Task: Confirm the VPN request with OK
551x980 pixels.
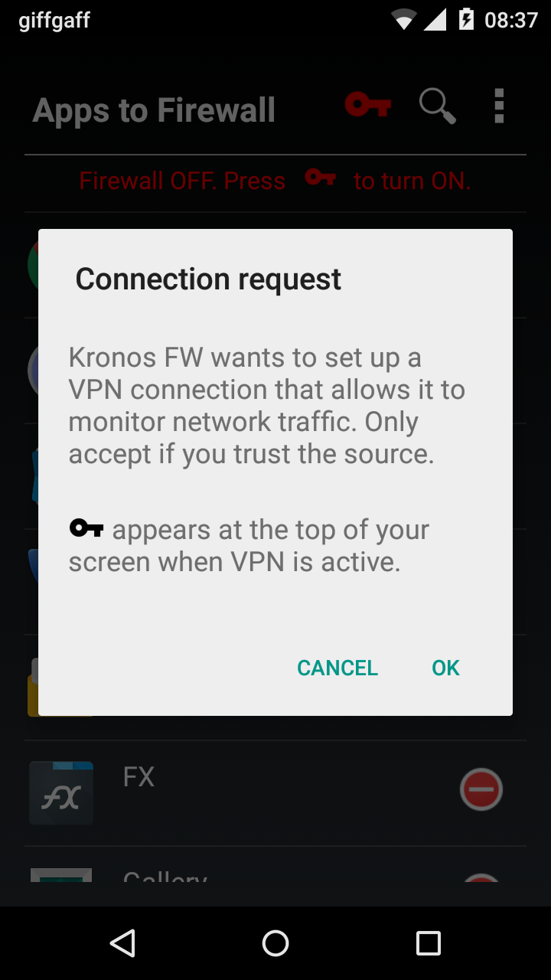Action: (445, 668)
